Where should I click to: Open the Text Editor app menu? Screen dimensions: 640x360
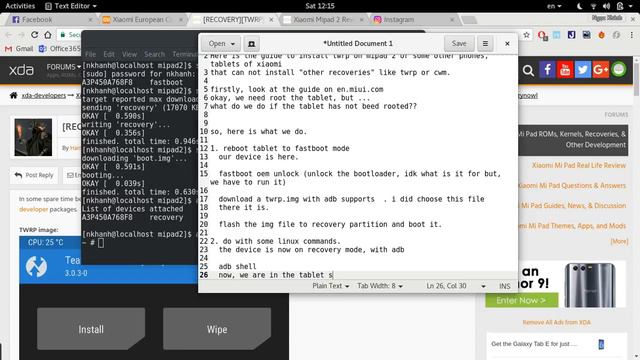71,6
